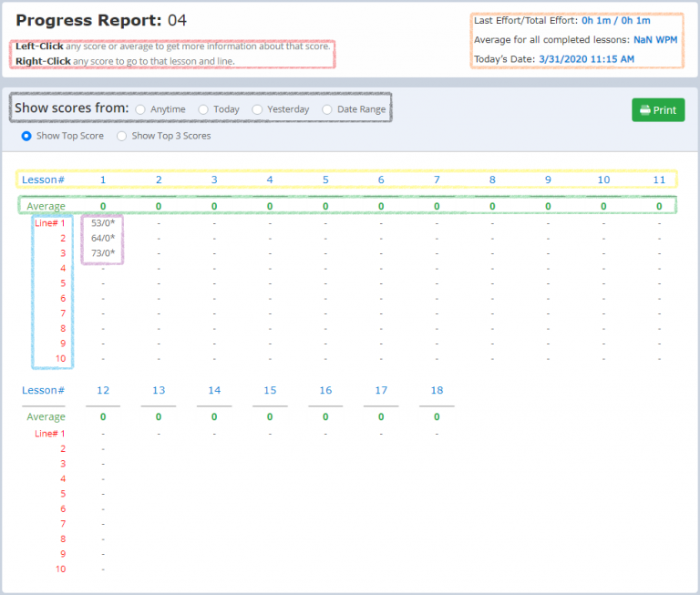This screenshot has height=595, width=700.
Task: Select Lesson number 18 header
Action: coord(437,390)
